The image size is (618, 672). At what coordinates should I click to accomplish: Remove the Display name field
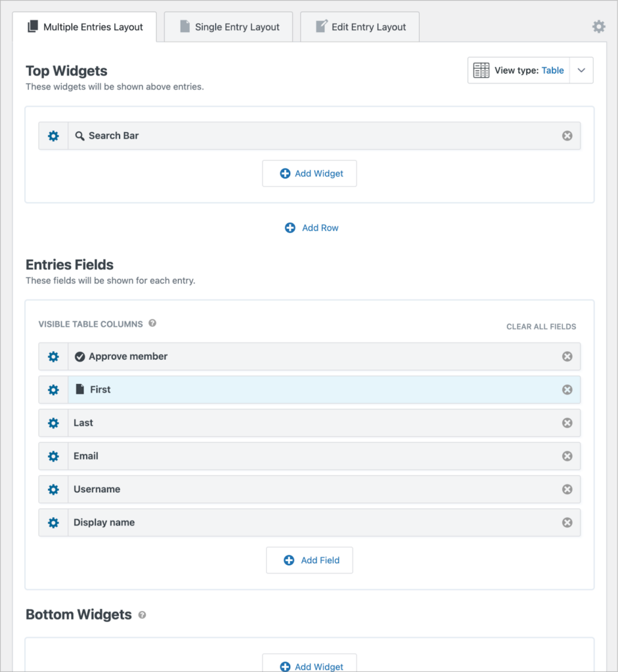pyautogui.click(x=567, y=522)
